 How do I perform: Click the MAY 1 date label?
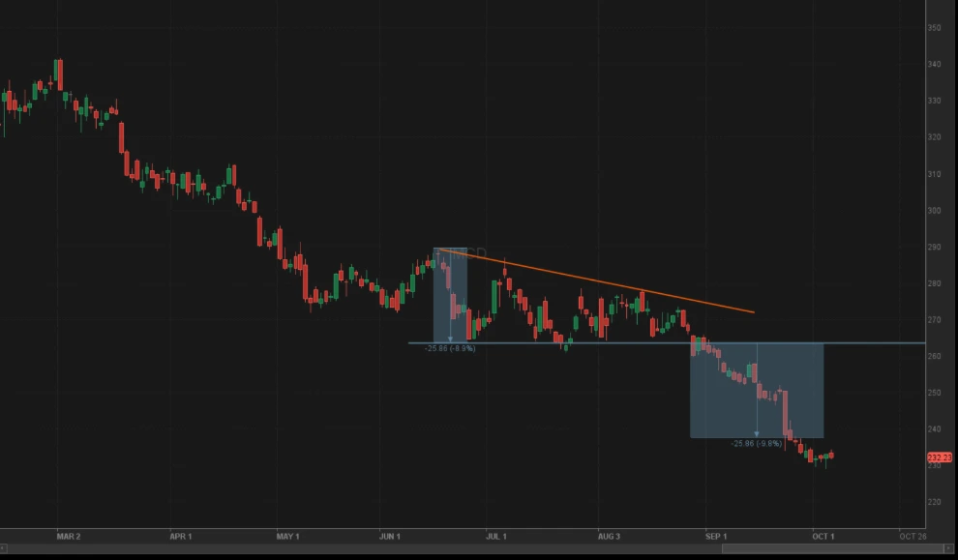pos(287,536)
